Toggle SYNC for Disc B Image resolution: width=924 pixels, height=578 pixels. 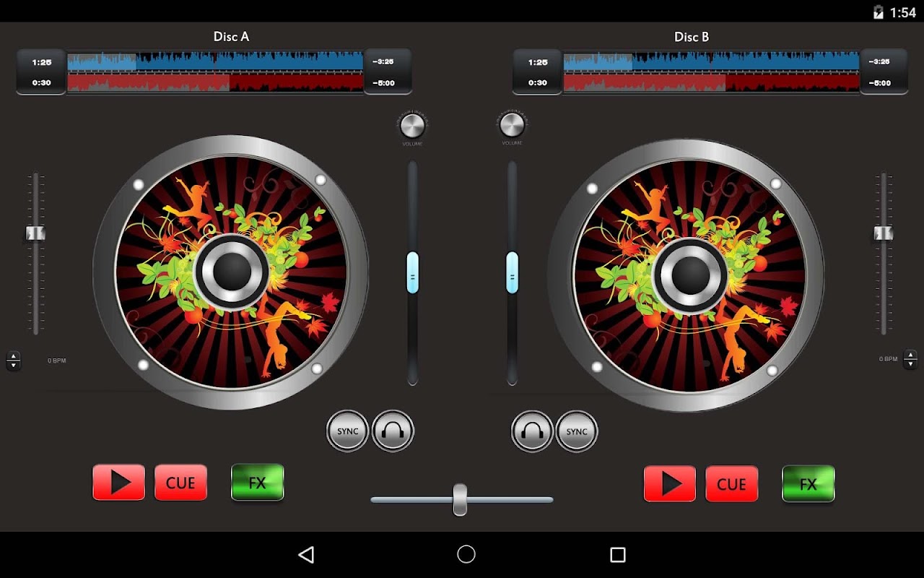click(577, 431)
